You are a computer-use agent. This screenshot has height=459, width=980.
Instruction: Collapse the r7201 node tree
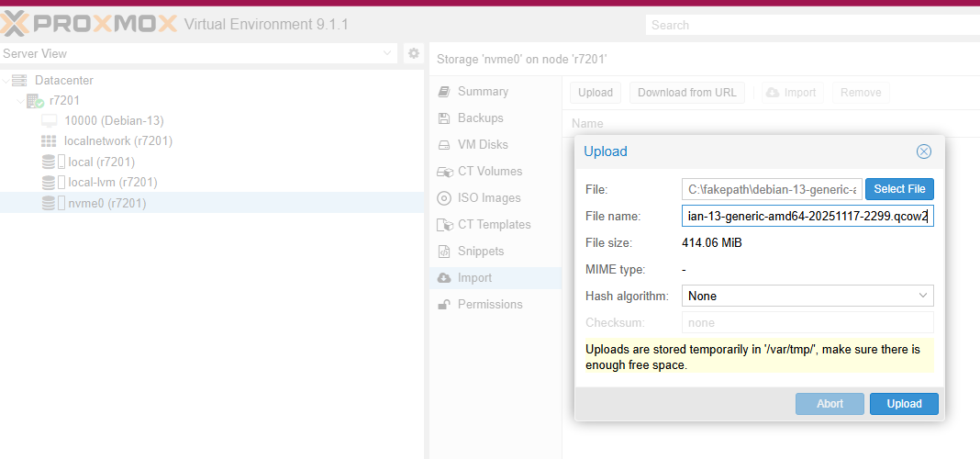(x=20, y=101)
